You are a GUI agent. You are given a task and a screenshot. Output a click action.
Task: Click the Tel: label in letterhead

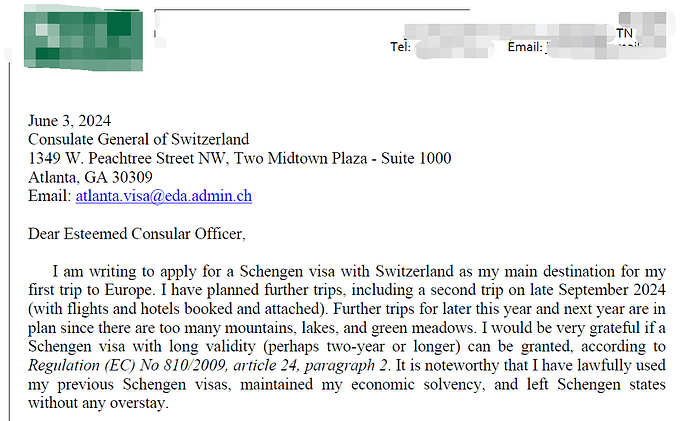(400, 47)
